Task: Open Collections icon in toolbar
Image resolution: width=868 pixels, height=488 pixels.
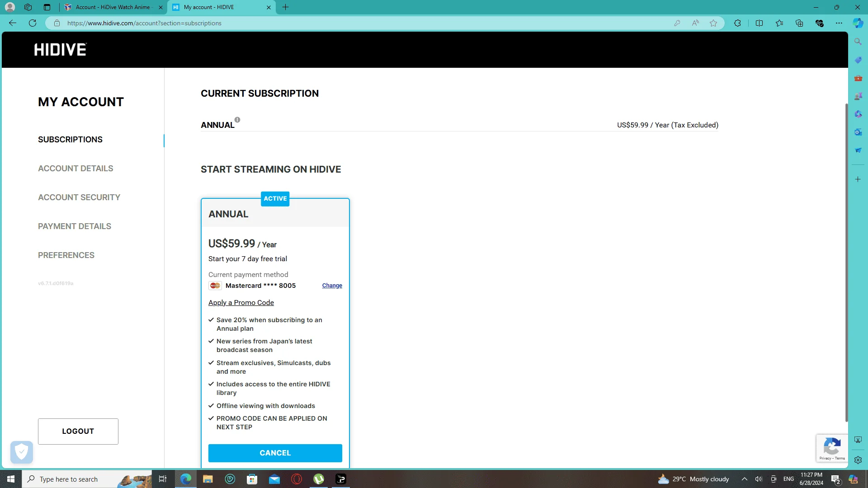Action: [799, 23]
